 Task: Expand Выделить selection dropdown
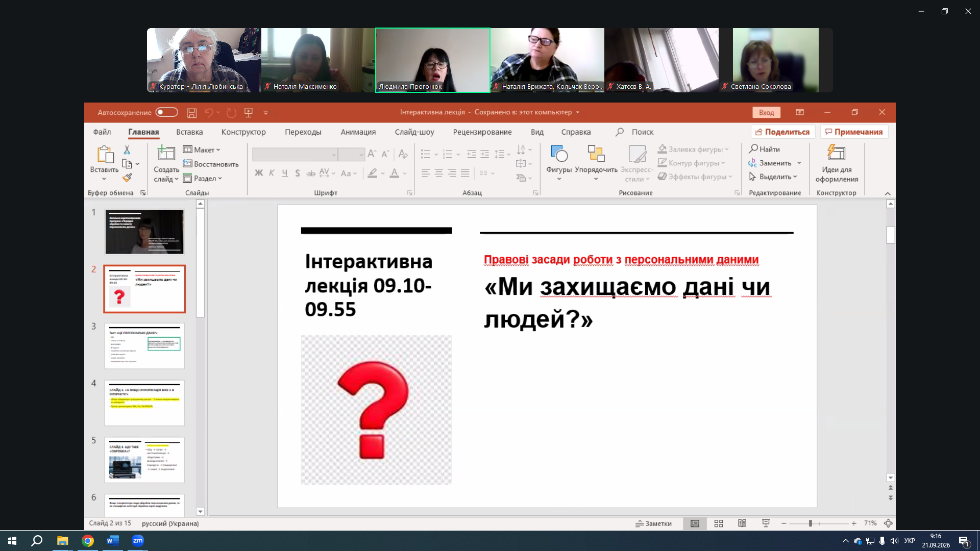(x=773, y=177)
